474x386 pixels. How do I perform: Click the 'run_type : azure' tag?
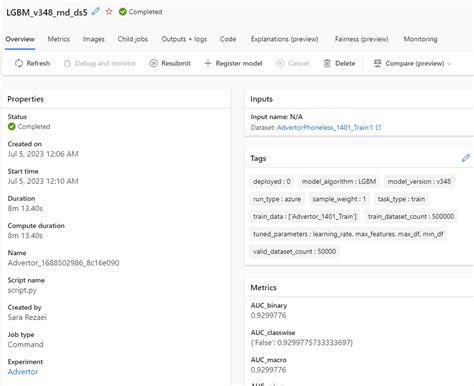coord(277,199)
